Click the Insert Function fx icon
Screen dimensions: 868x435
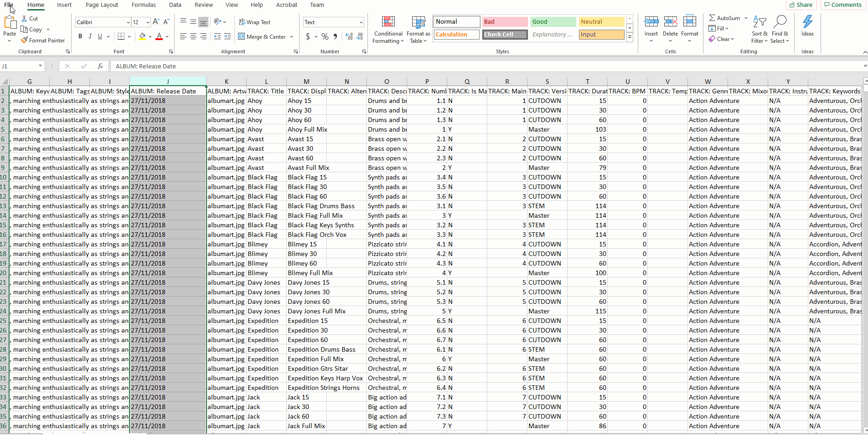click(100, 66)
